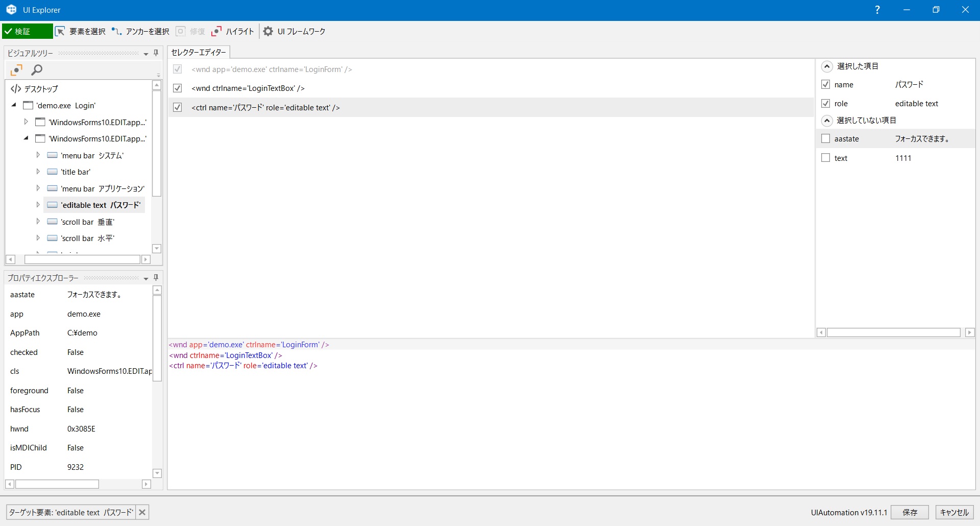980x526 pixels.
Task: Check the text attribute checkbox
Action: (x=825, y=158)
